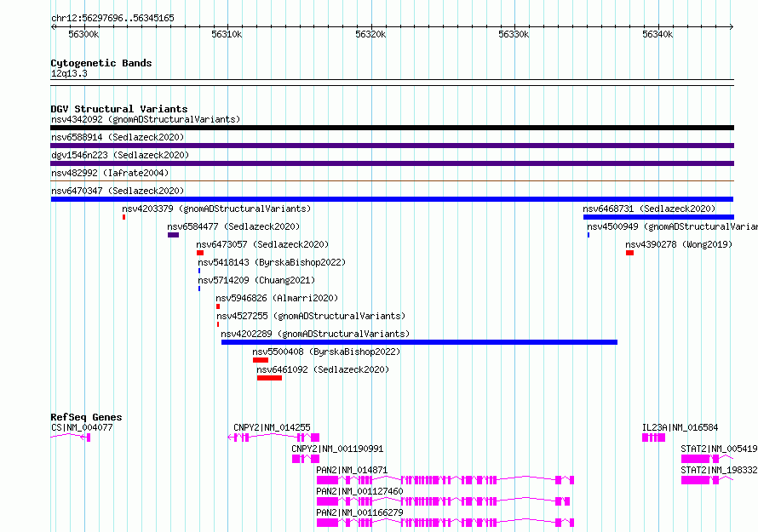Click the nsv6470347 long blue variant bar
The image size is (758, 532).
pos(392,199)
